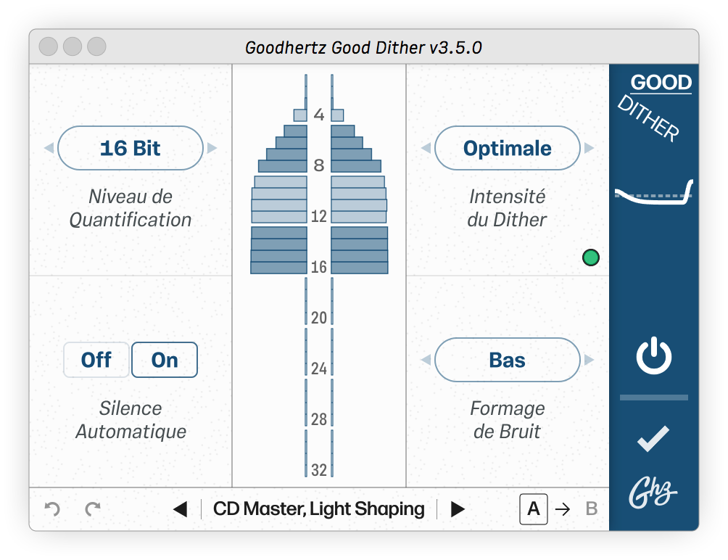The width and height of the screenshot is (728, 560).
Task: Select next Intensité du Dither option
Action: coord(589,148)
